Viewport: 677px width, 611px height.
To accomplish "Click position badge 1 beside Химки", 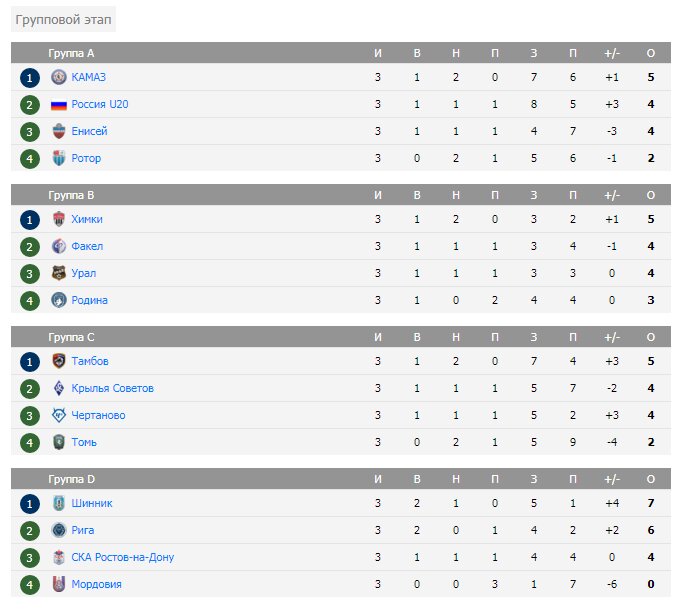I will [x=30, y=220].
